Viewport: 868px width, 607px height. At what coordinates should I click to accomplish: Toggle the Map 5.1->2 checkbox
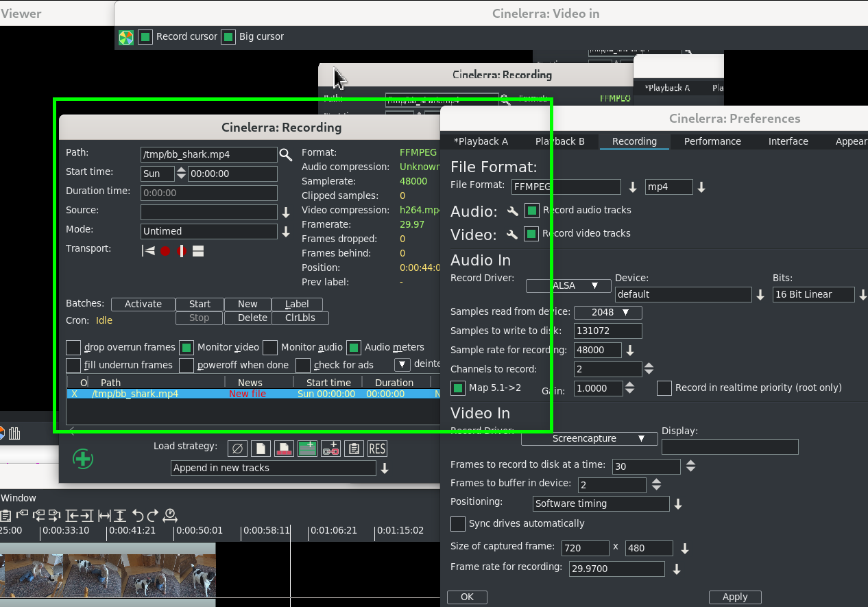[x=458, y=388]
